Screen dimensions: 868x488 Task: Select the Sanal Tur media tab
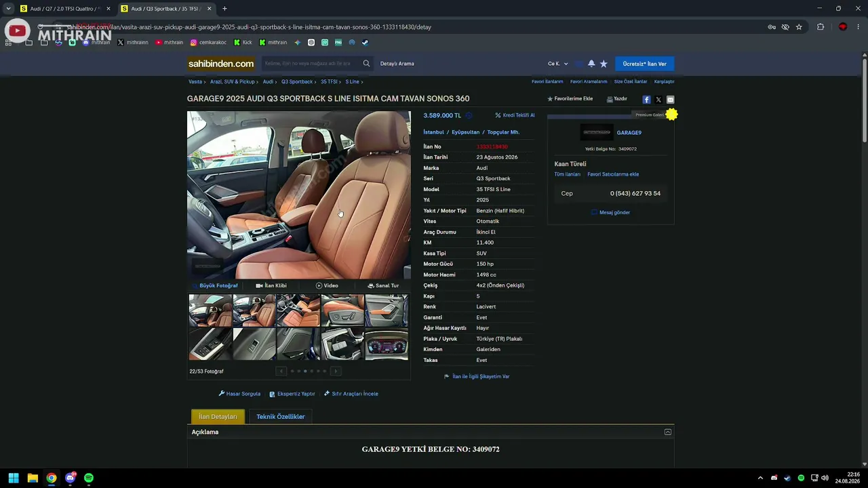click(x=383, y=285)
